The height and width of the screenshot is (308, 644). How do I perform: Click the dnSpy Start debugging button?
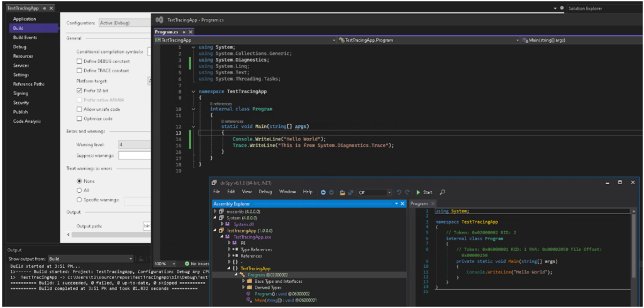pos(425,192)
